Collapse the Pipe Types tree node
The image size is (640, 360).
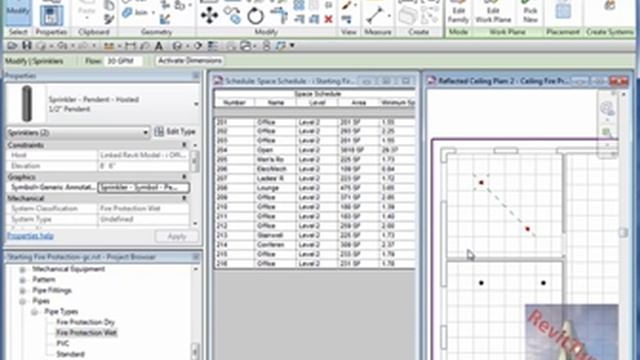coord(34,312)
